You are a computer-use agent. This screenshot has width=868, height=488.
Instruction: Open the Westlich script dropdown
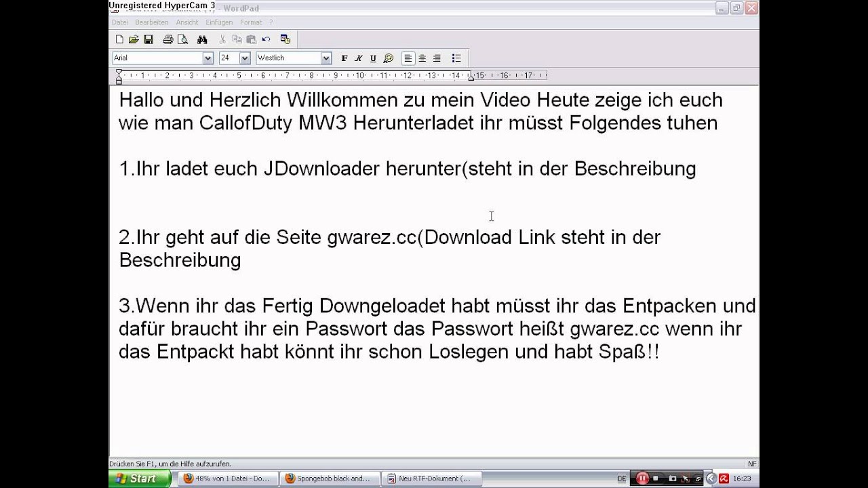pos(326,58)
